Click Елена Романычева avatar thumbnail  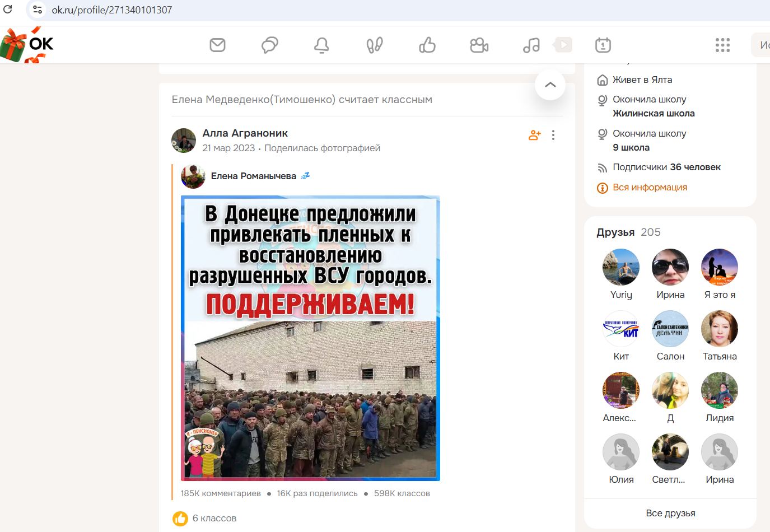[x=193, y=176]
